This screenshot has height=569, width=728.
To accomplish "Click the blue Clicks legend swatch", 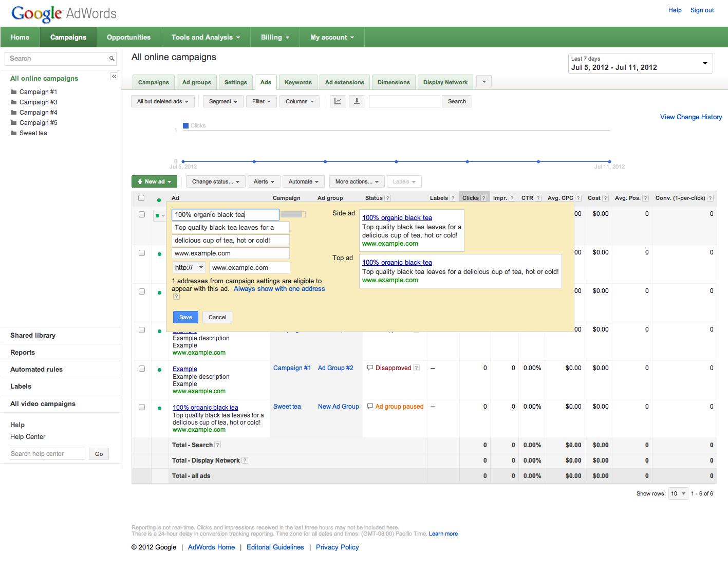I will tap(186, 125).
